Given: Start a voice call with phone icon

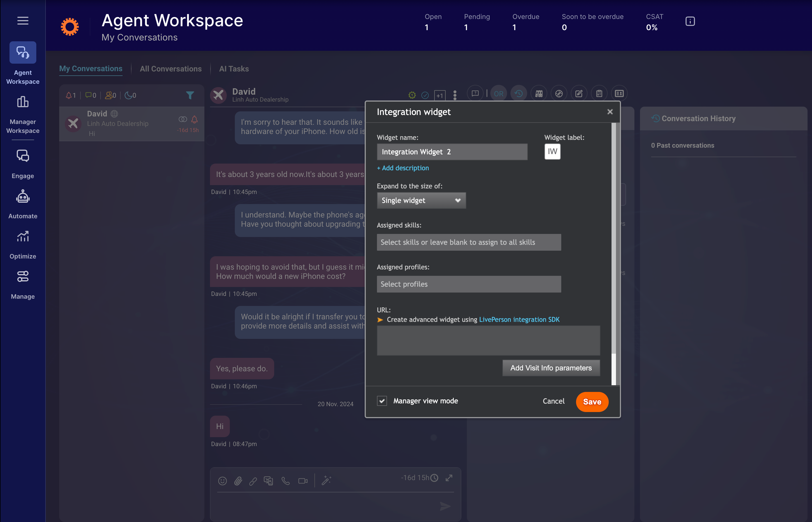Looking at the screenshot, I should (x=285, y=481).
